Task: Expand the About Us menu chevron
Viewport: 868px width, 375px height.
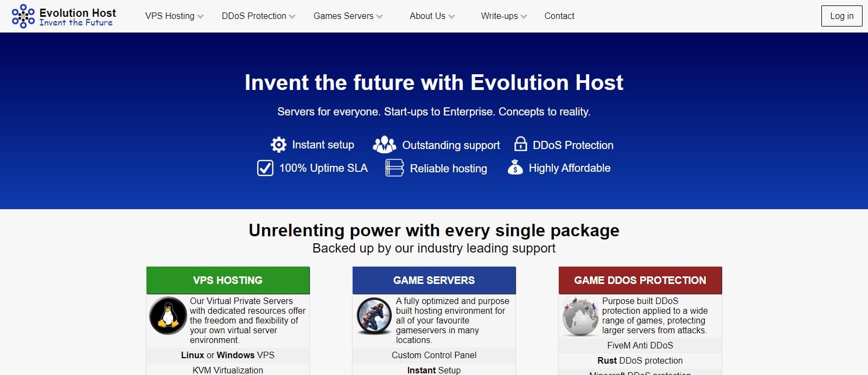Action: [x=452, y=17]
